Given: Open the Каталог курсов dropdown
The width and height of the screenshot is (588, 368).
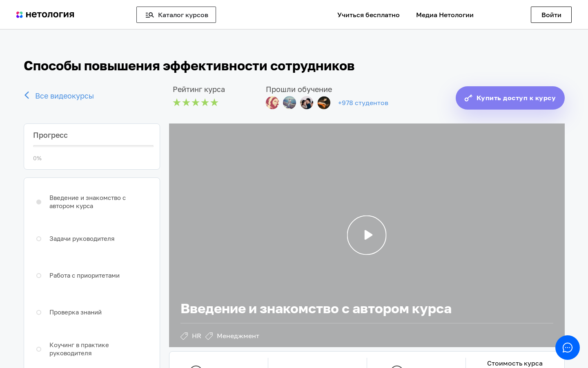Looking at the screenshot, I should coord(176,15).
